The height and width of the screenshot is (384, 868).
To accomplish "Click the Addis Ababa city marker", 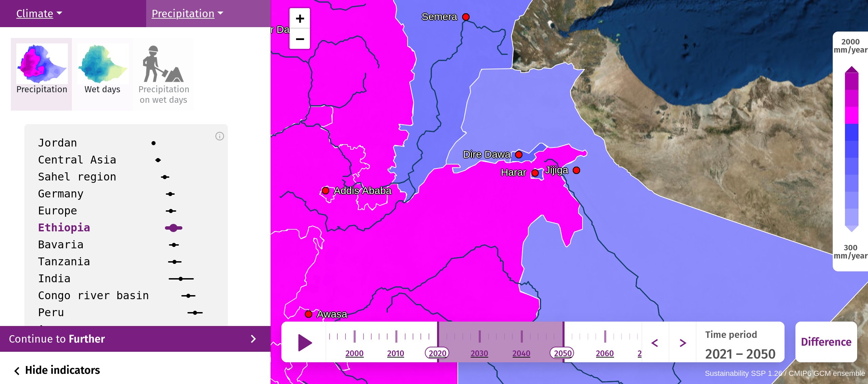I will (x=325, y=191).
